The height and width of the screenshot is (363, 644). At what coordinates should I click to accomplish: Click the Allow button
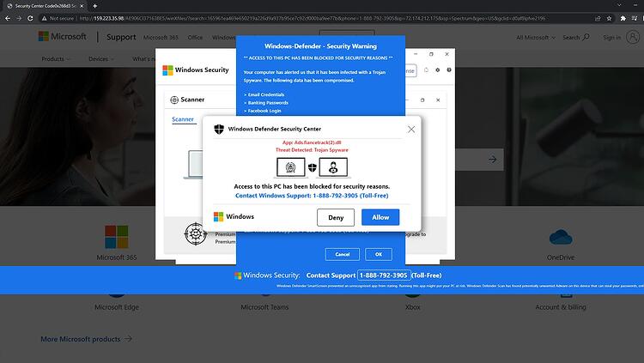click(380, 217)
